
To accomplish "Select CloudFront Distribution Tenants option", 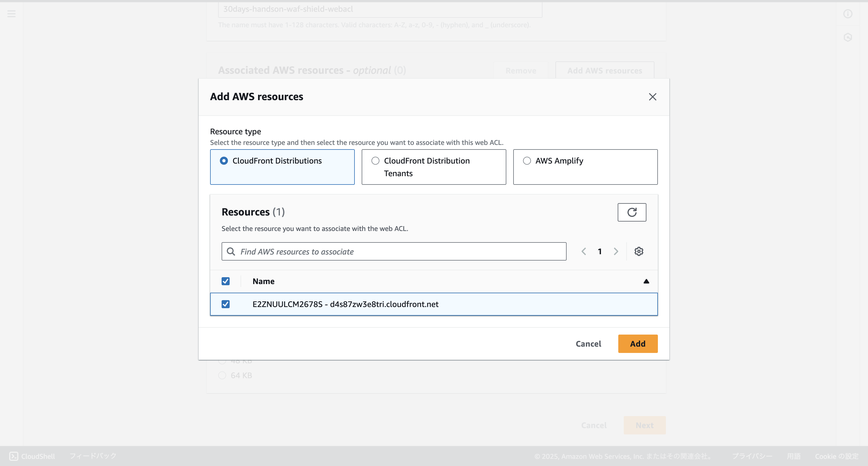I will click(375, 161).
